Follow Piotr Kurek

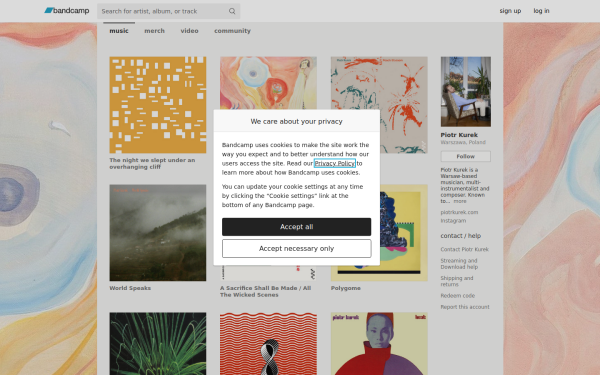[466, 156]
